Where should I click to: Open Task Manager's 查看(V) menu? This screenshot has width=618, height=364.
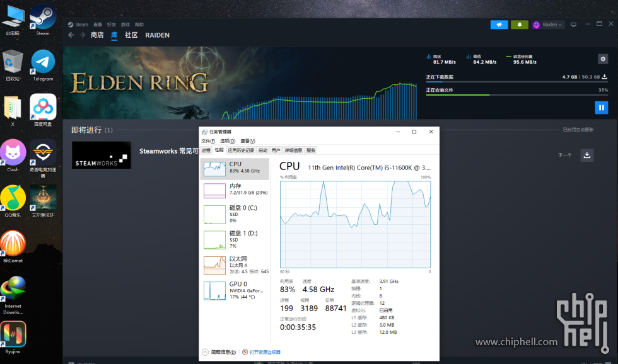tap(247, 141)
